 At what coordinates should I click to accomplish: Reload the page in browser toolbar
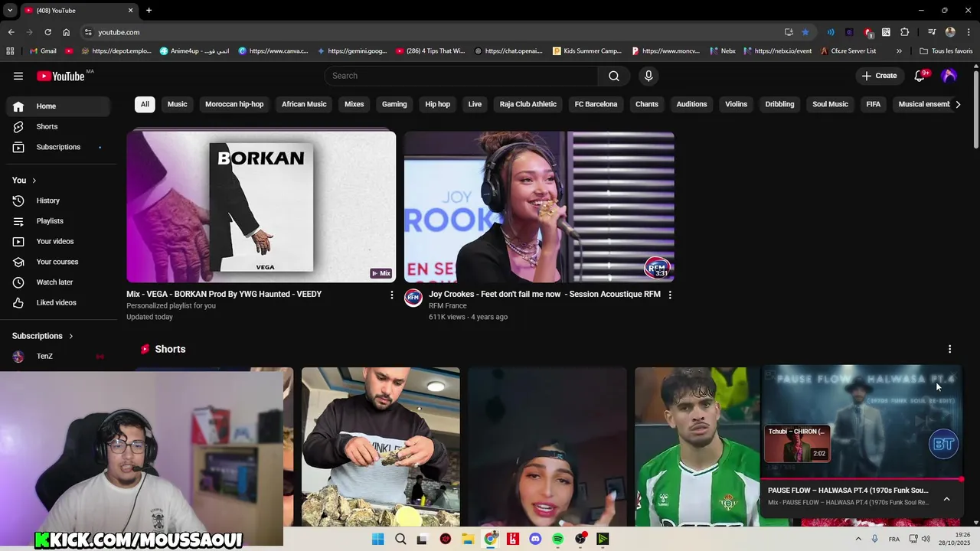tap(47, 32)
